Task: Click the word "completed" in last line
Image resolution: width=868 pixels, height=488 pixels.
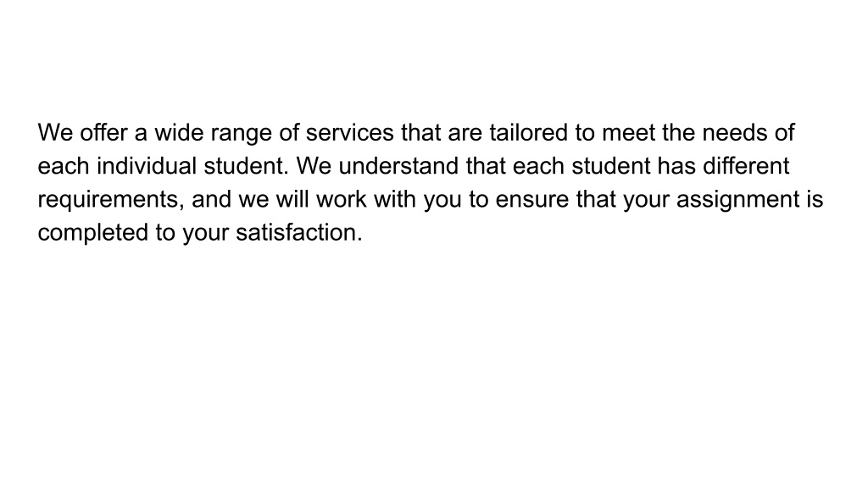Action: coord(93,234)
